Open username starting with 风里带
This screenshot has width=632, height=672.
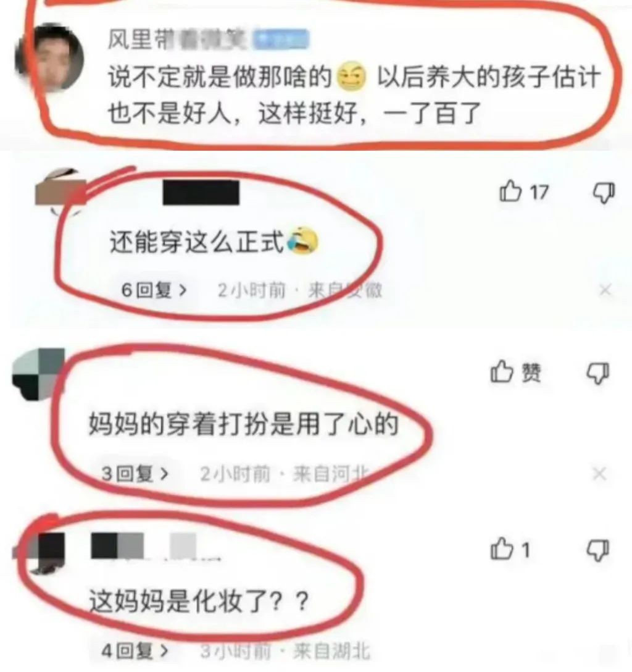pos(177,40)
